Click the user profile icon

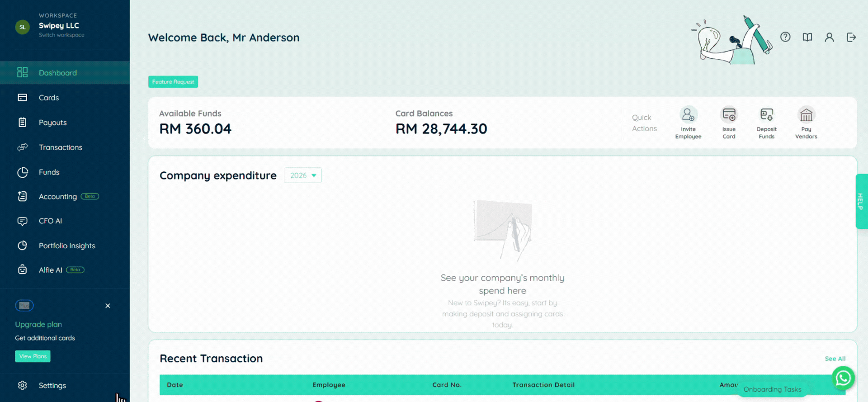(x=829, y=37)
